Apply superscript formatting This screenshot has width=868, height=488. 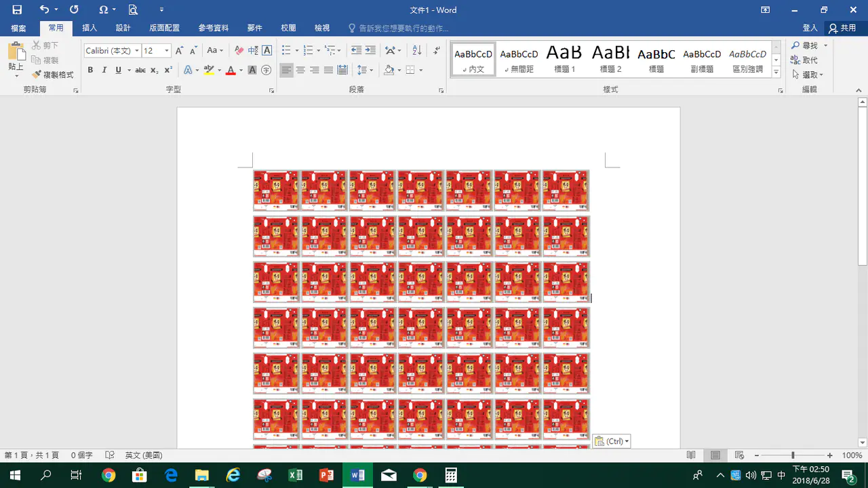pos(168,70)
